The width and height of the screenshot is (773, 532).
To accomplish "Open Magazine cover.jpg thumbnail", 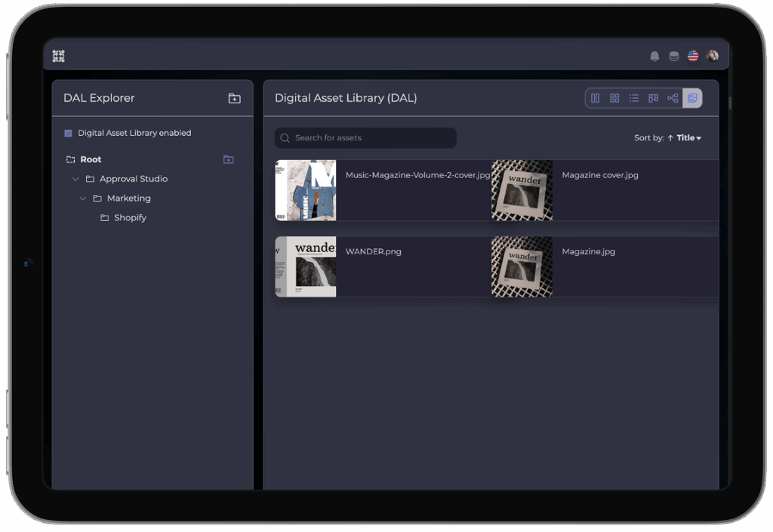I will pyautogui.click(x=522, y=190).
